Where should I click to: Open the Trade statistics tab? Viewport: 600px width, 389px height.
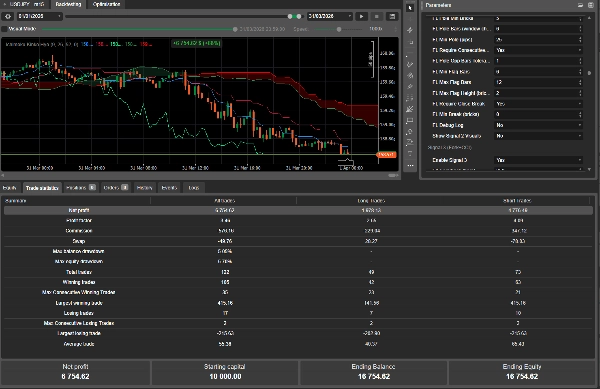click(x=42, y=188)
